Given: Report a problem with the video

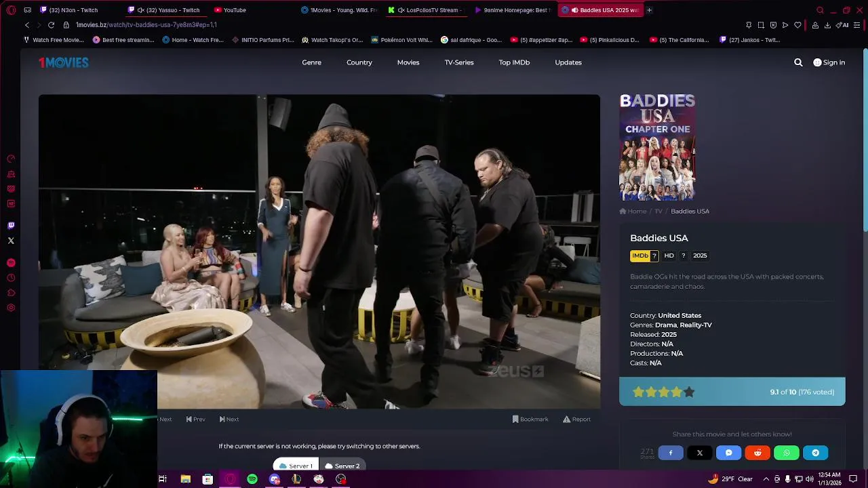Looking at the screenshot, I should tap(576, 419).
